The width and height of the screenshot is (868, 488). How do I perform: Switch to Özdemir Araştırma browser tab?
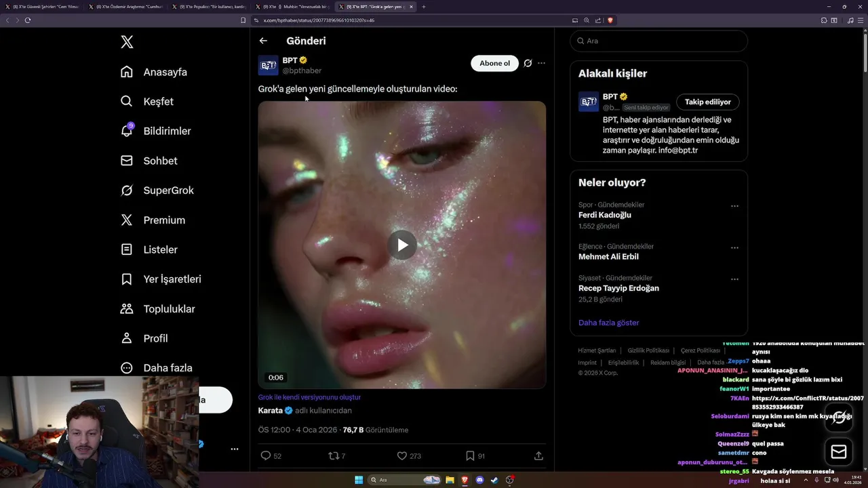pyautogui.click(x=126, y=7)
